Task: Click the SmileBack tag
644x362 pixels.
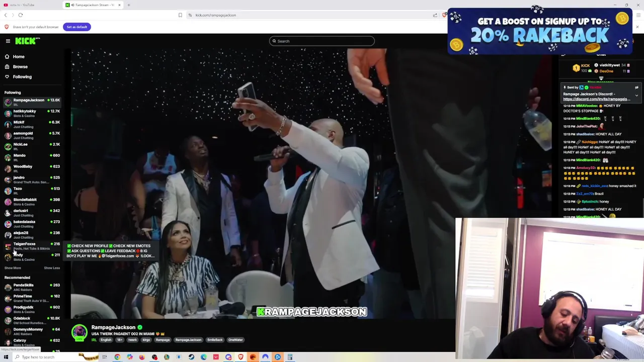Action: (x=215, y=340)
